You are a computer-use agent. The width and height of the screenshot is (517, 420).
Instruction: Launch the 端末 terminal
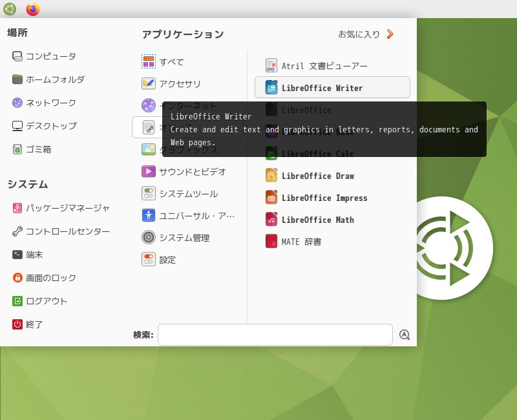tap(27, 255)
